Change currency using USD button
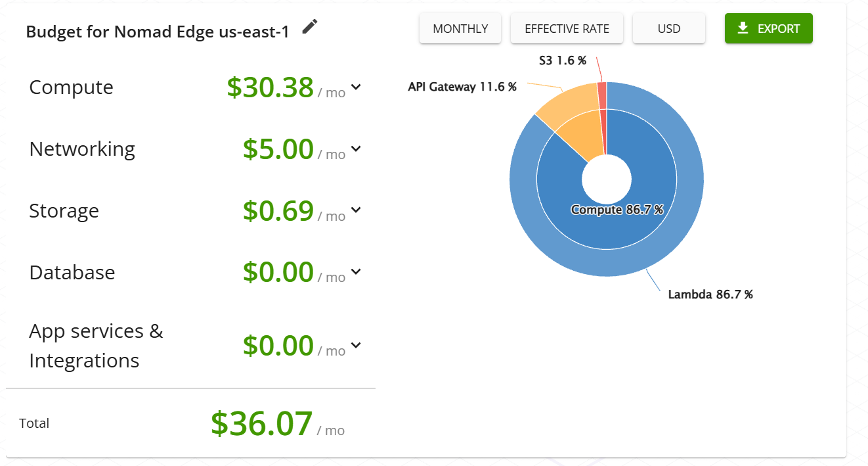The height and width of the screenshot is (466, 868). (x=668, y=29)
